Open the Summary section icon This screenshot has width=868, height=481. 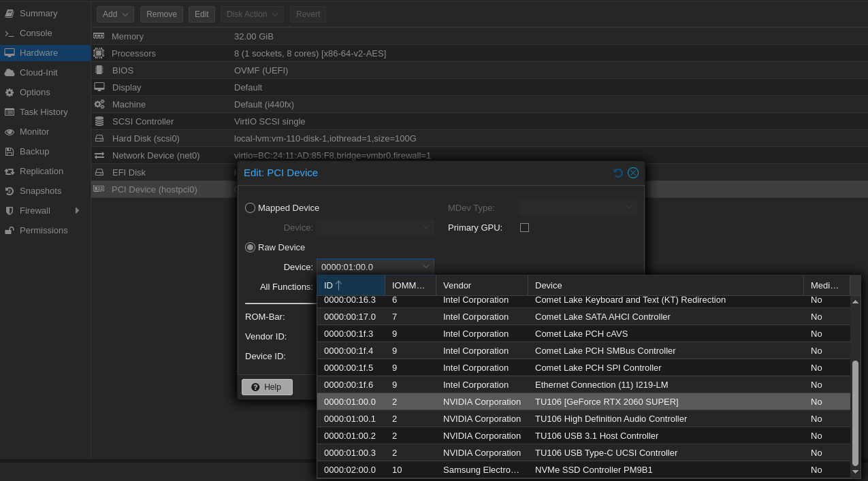10,14
